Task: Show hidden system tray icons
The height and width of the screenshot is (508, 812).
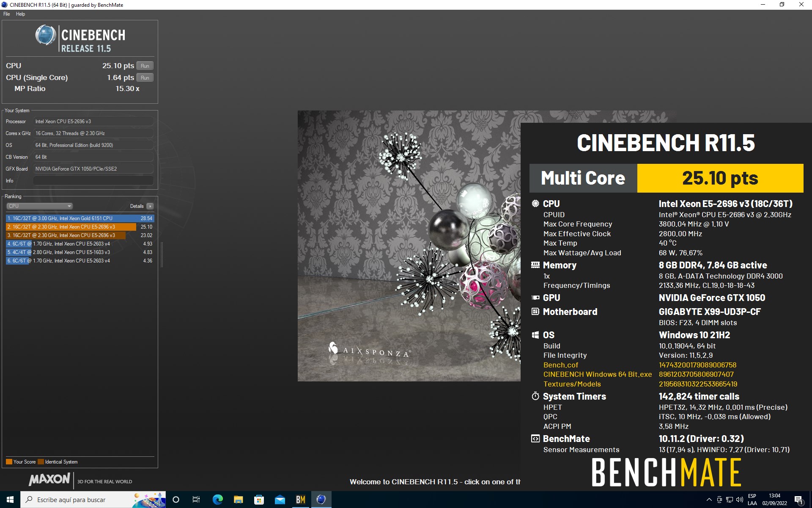Action: point(709,500)
